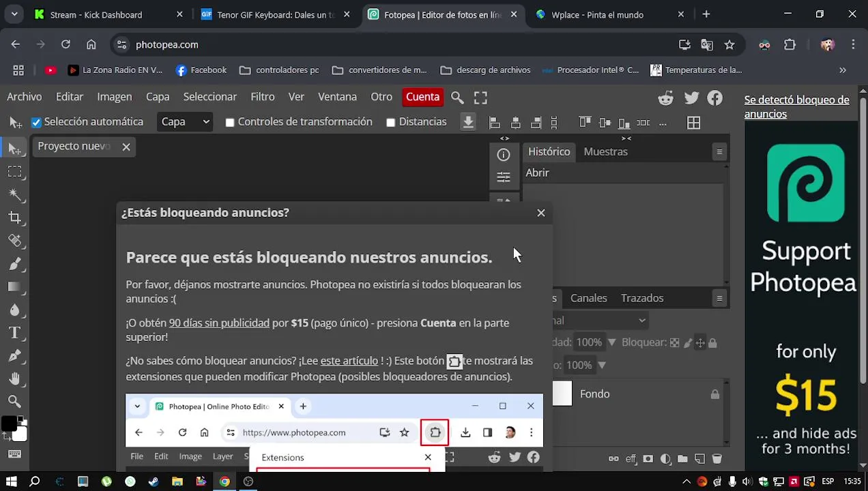Switch to the Trazados tab
868x491 pixels.
[x=642, y=298]
